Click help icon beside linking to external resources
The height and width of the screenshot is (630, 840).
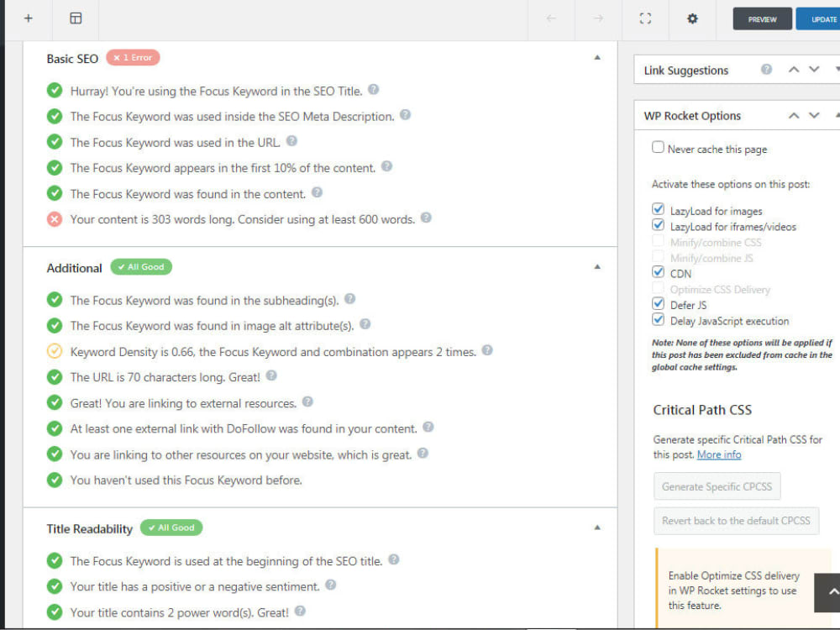[x=307, y=402]
